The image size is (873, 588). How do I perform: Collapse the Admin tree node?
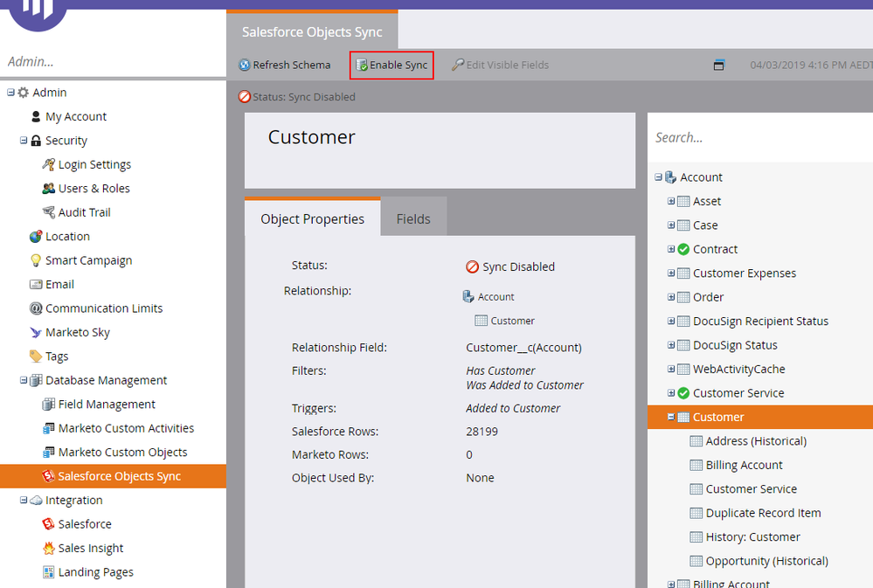tap(10, 93)
